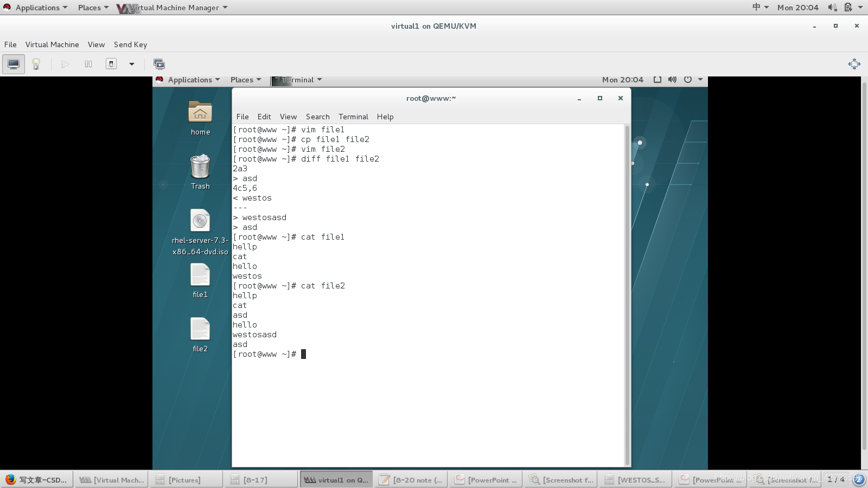The image size is (868, 488).
Task: Open the Virtual Machine menu
Action: [x=52, y=44]
